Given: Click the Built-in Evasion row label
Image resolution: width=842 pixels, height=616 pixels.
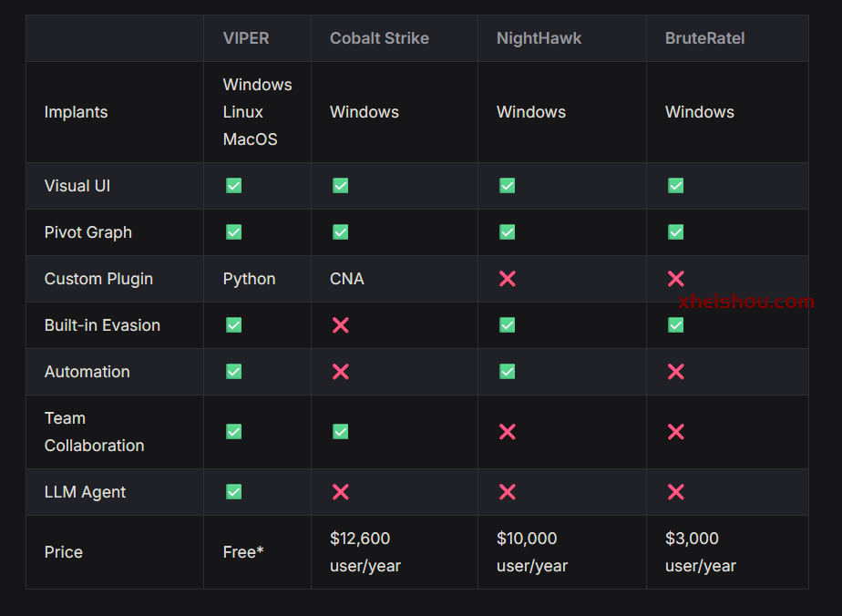Looking at the screenshot, I should pyautogui.click(x=102, y=325).
